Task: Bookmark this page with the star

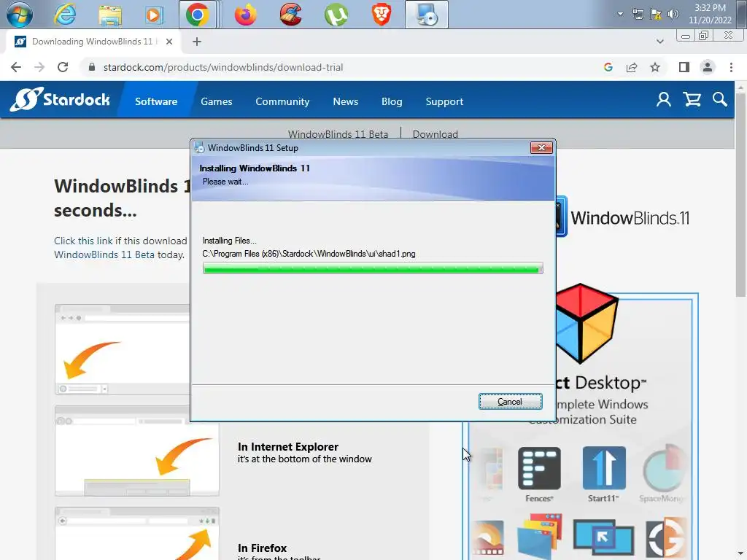Action: 655,67
